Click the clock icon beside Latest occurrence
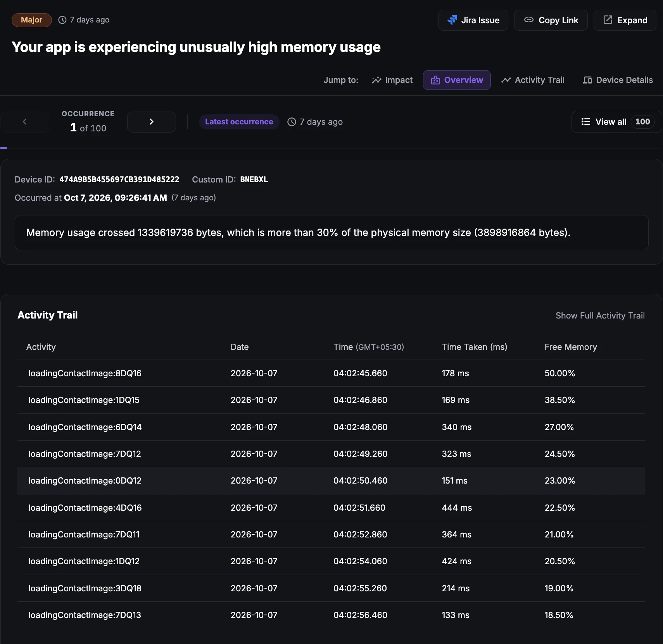 (x=292, y=122)
